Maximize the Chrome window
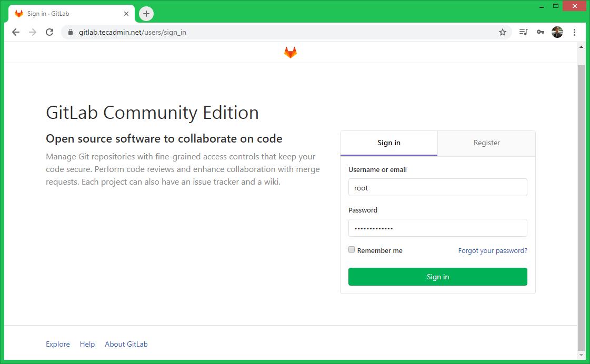Screen dimensions: 590x364 coord(555,6)
